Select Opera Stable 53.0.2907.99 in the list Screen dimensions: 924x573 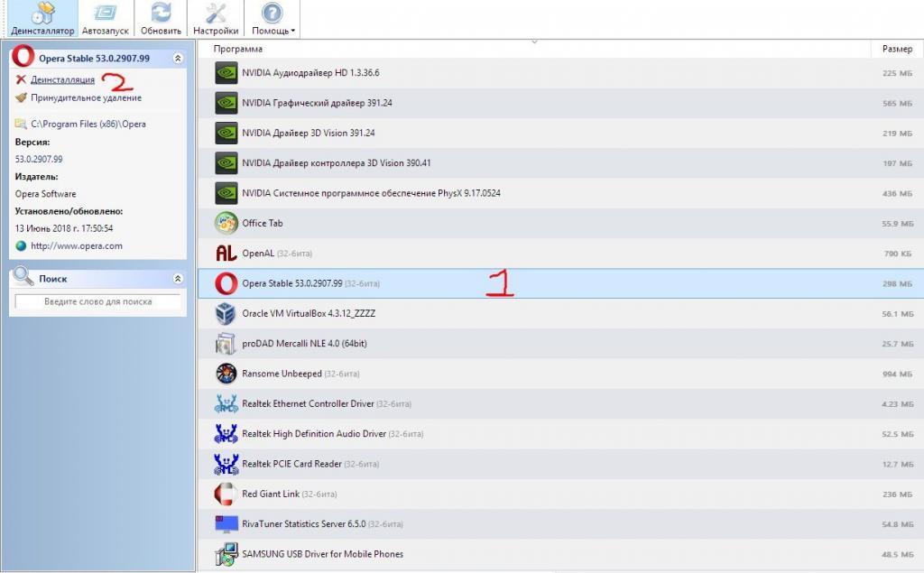[560, 283]
